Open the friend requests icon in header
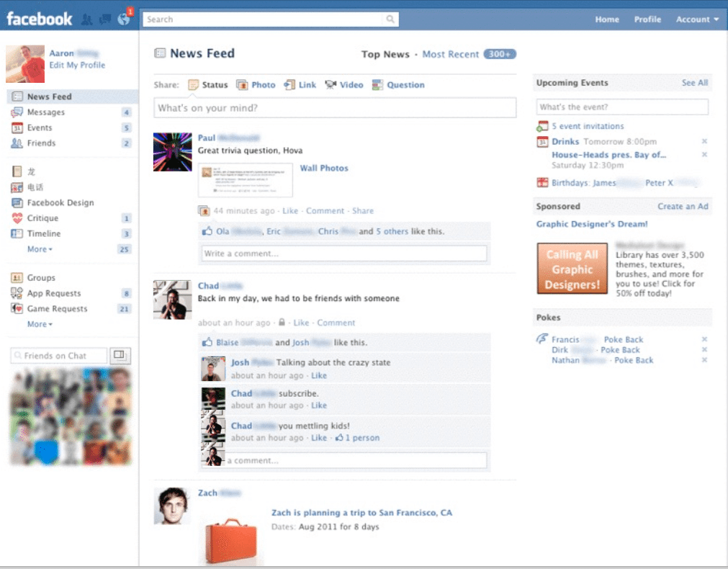The image size is (728, 569). (x=86, y=19)
